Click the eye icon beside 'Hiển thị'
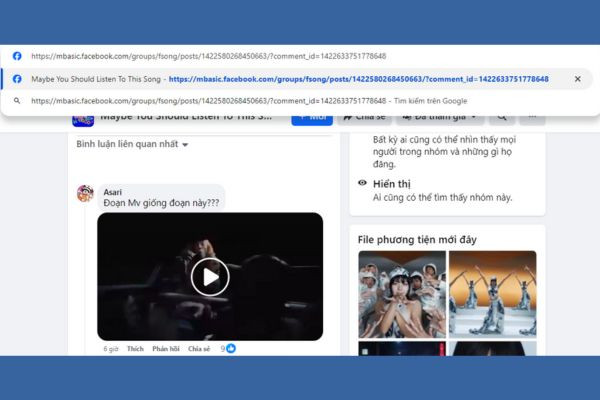 pos(362,183)
